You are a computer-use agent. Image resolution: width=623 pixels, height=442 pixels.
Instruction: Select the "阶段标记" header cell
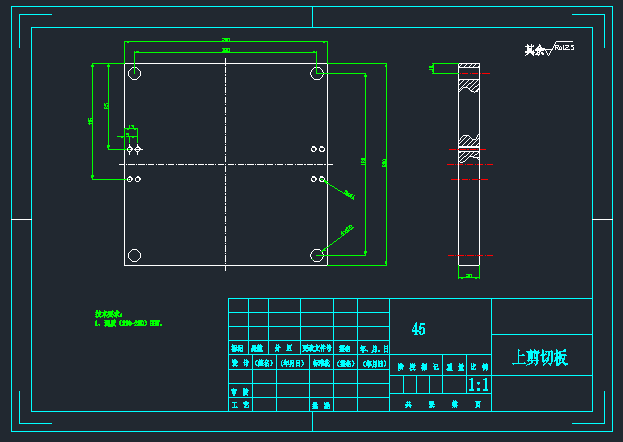pyautogui.click(x=418, y=367)
